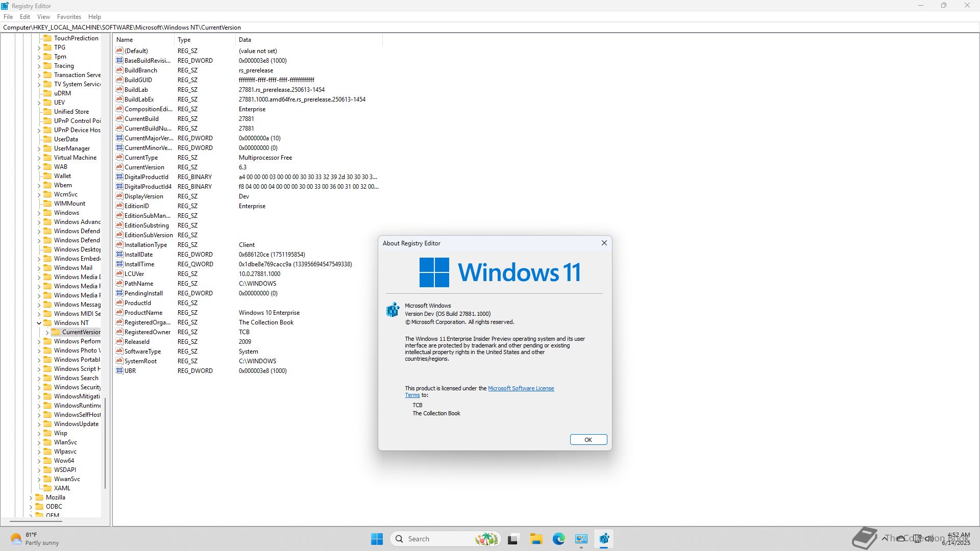Screen dimensions: 980x551
Task: Click Registry Editor taskbar icon
Action: coord(604,539)
